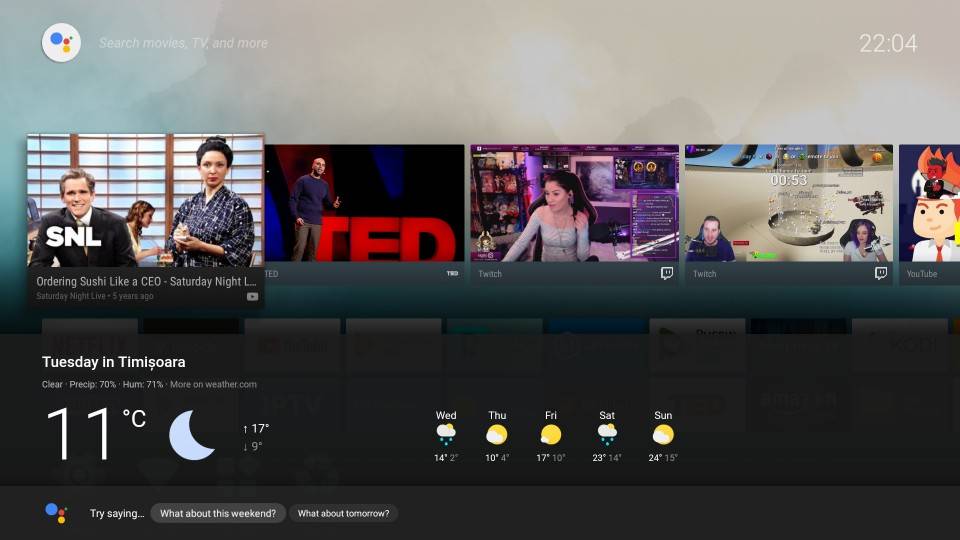Open the first Twitch stream with female streamer

pos(574,203)
